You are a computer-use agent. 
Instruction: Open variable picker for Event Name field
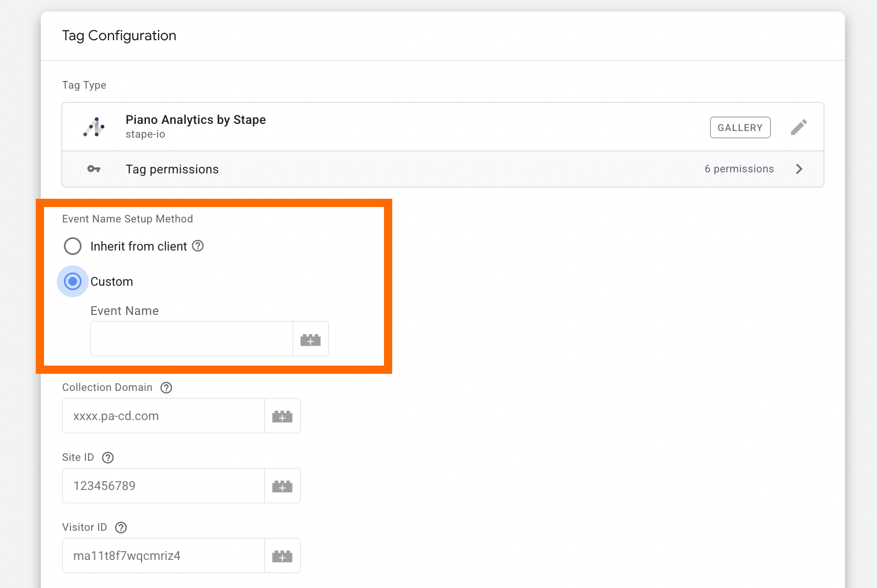pos(311,339)
